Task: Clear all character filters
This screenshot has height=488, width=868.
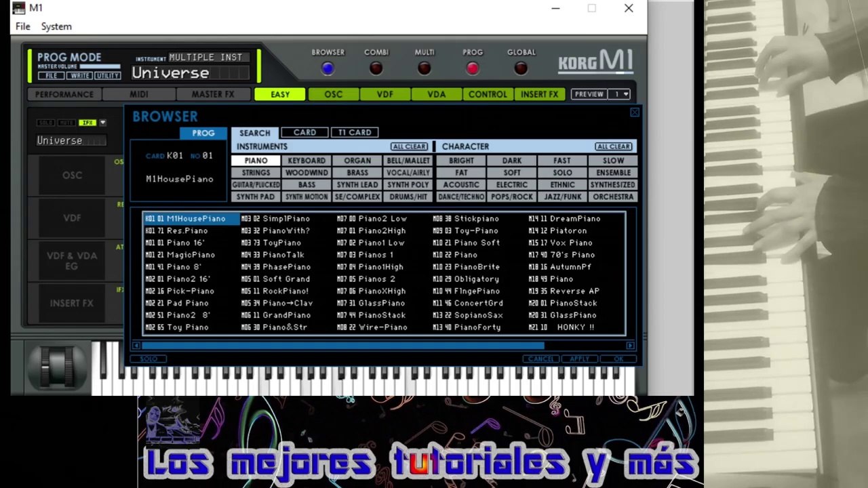Action: 614,146
